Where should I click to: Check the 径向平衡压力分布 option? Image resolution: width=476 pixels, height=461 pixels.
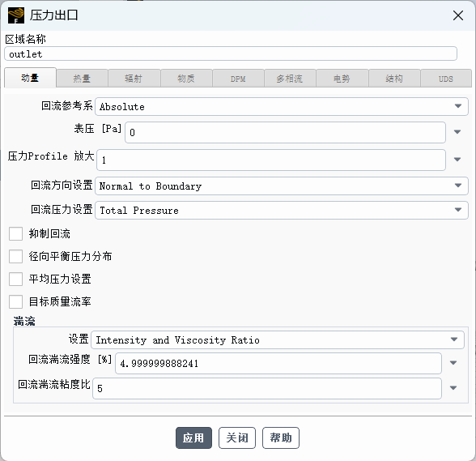click(x=15, y=256)
